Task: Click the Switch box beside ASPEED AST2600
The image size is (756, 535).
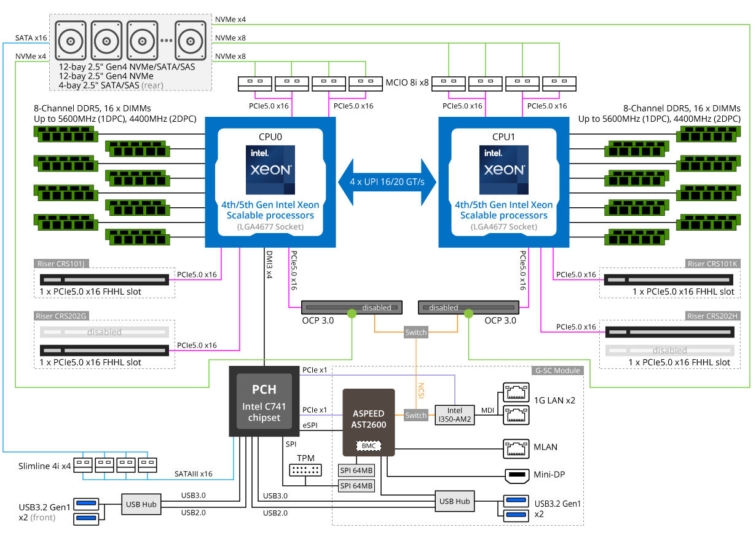Action: tap(415, 415)
